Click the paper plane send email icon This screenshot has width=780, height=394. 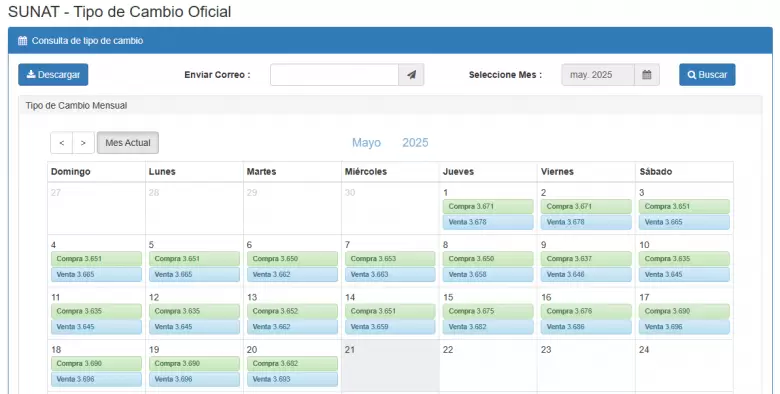(411, 75)
